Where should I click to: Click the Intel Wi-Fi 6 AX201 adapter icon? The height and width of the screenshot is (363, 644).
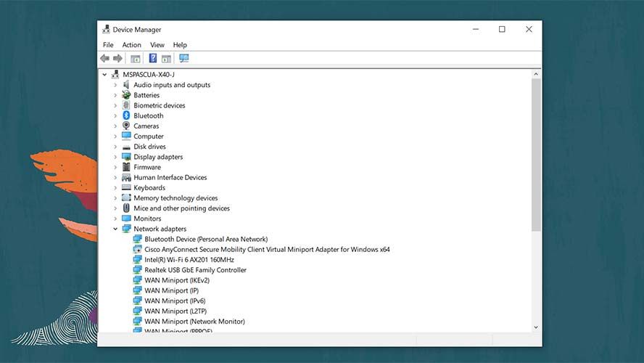pos(137,259)
